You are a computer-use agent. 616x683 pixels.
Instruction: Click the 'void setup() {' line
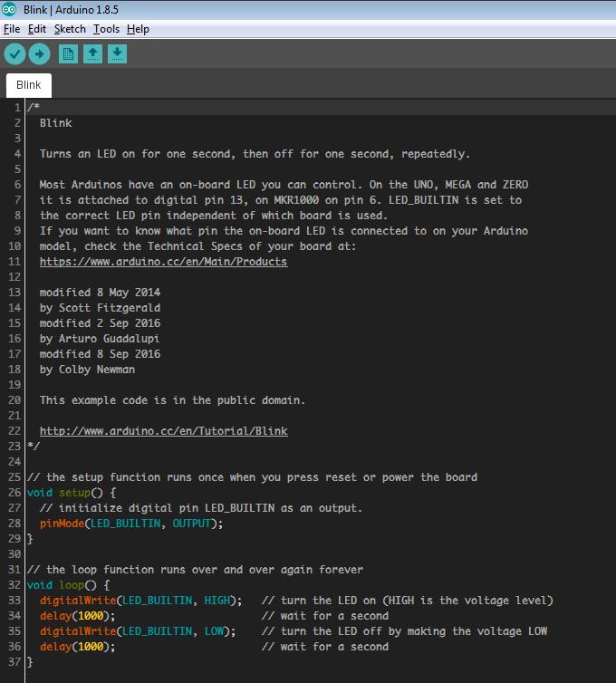pos(72,493)
